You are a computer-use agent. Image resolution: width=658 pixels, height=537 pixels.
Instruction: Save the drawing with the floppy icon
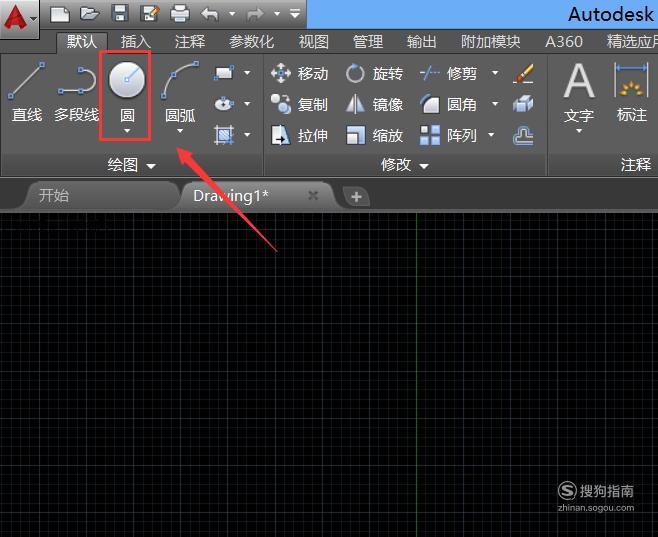[x=120, y=13]
